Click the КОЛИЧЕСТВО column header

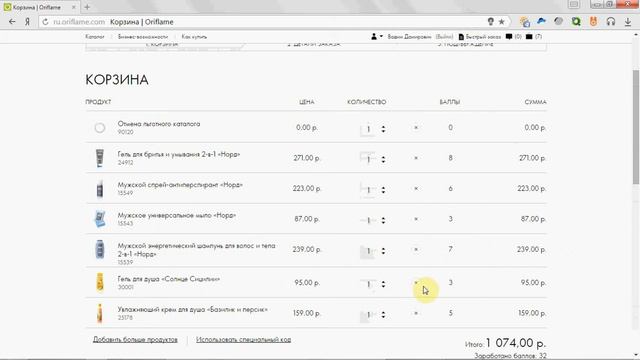(x=367, y=102)
